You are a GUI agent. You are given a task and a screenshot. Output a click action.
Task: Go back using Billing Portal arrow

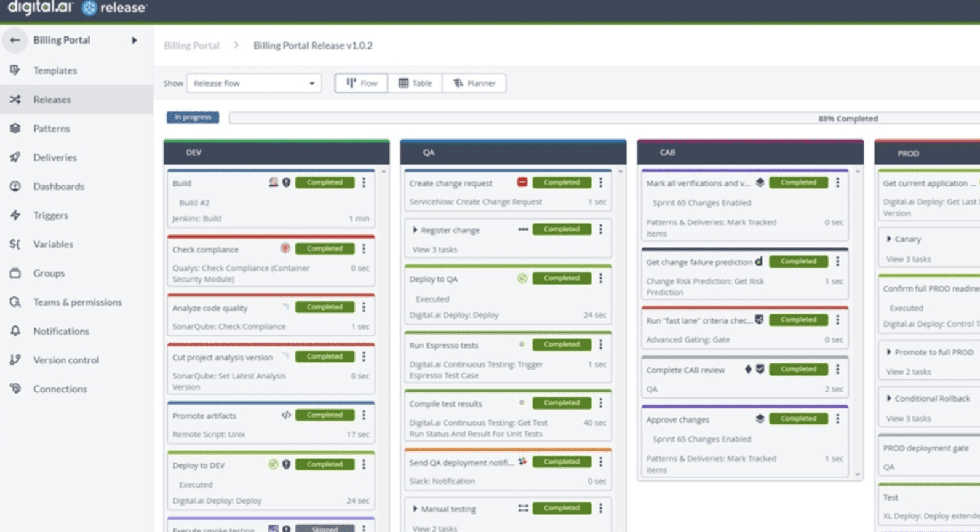click(15, 40)
